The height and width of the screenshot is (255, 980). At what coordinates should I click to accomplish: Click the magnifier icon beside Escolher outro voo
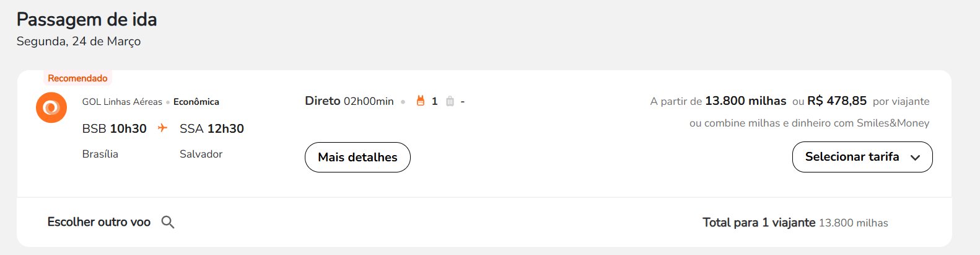click(168, 222)
